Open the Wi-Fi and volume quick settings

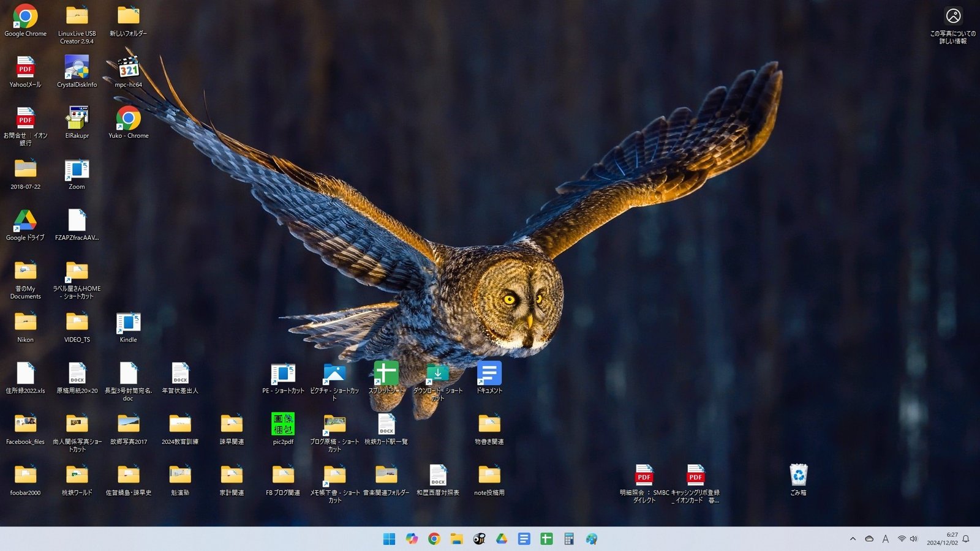tap(907, 539)
